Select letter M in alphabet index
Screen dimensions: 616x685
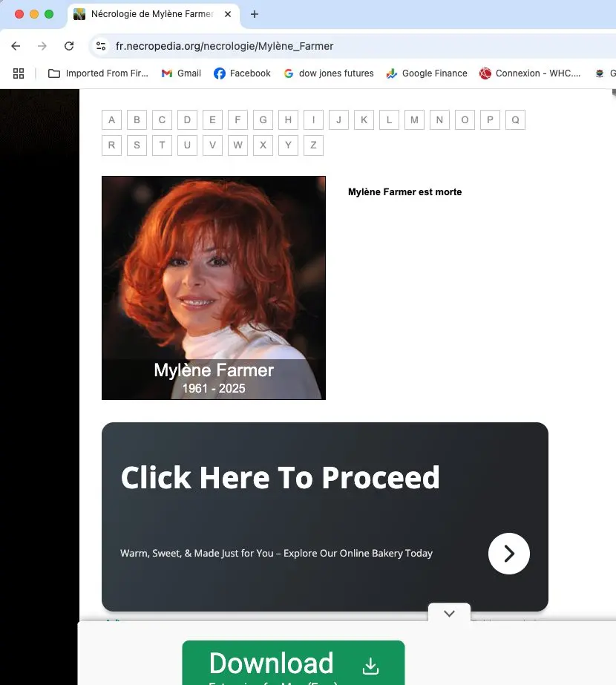tap(414, 120)
